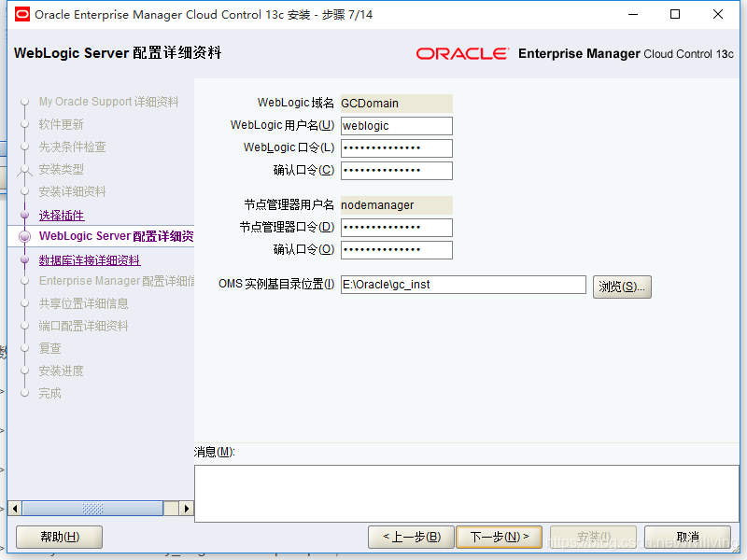Image resolution: width=747 pixels, height=560 pixels.
Task: Click 端口配置详细资料 step
Action: (83, 326)
